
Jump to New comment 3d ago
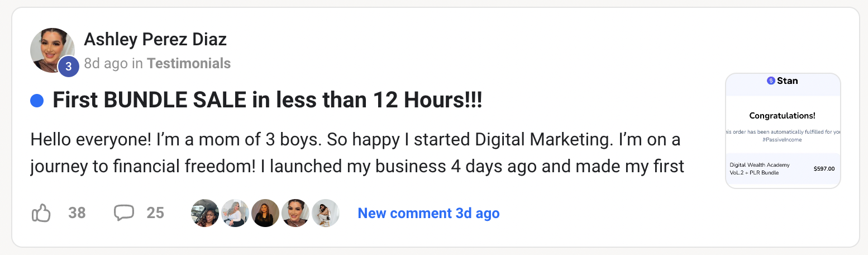pyautogui.click(x=428, y=213)
